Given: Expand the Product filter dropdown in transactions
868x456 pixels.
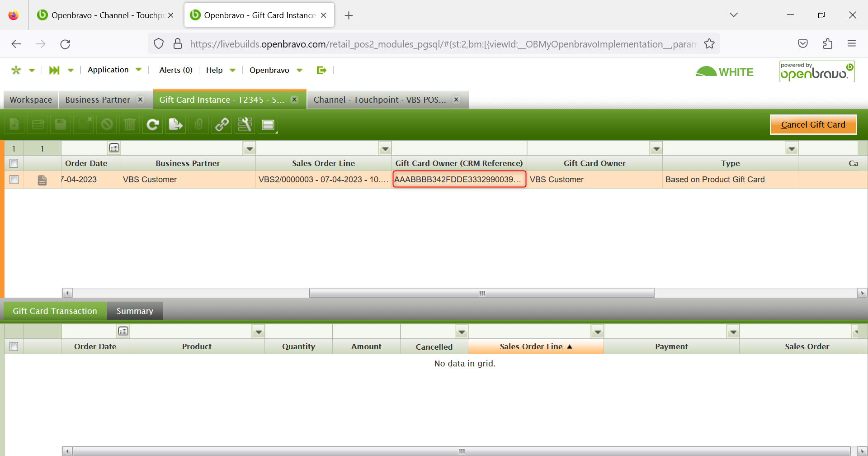Looking at the screenshot, I should [259, 332].
